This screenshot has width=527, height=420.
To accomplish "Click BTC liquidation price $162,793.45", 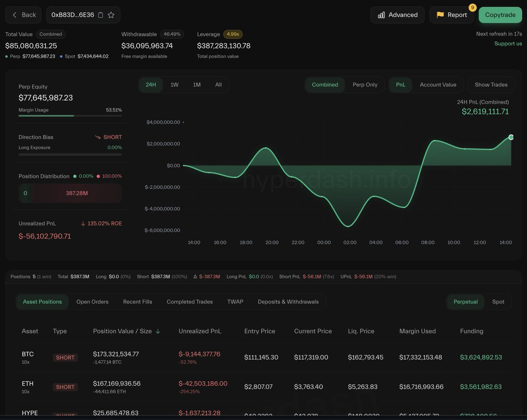I will coord(365,357).
